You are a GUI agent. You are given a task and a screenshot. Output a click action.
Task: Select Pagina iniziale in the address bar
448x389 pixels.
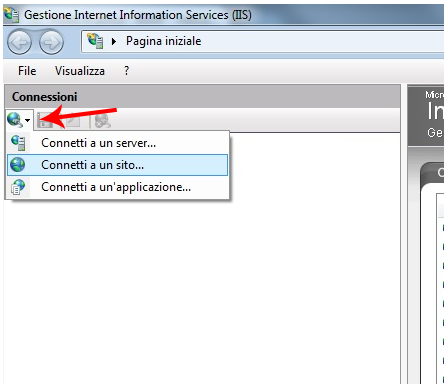(x=163, y=41)
